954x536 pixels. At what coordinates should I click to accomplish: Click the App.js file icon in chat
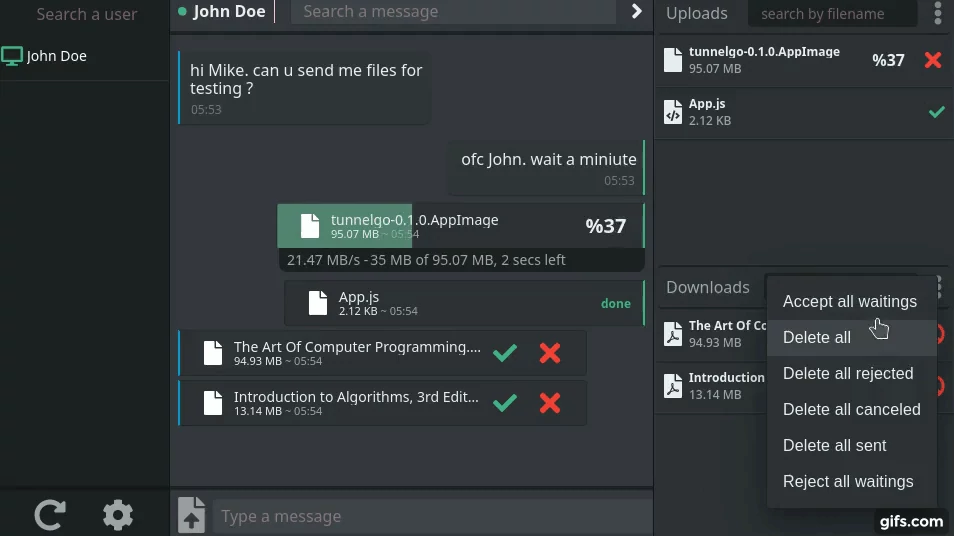(318, 303)
